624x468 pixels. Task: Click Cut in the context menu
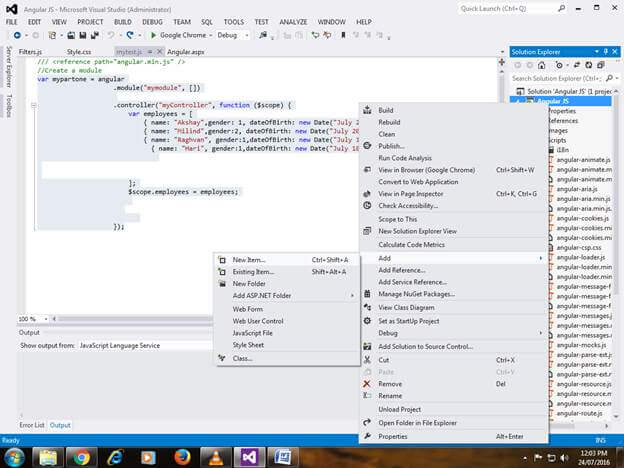point(384,360)
